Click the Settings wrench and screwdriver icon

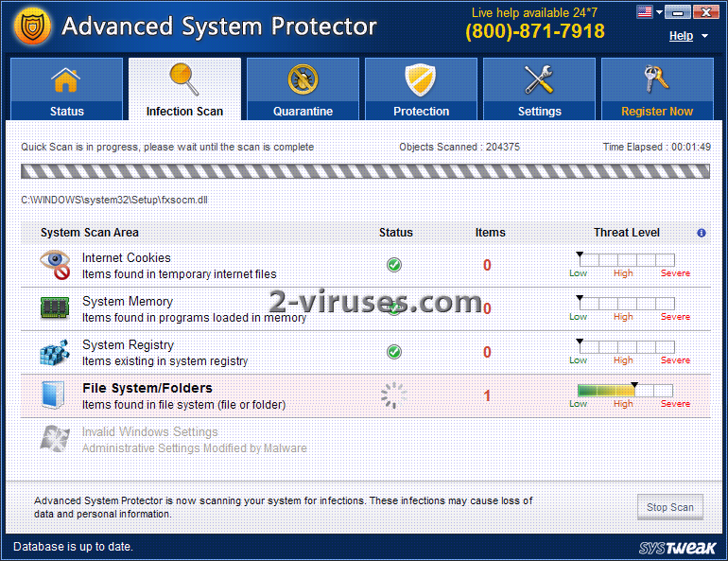click(539, 79)
